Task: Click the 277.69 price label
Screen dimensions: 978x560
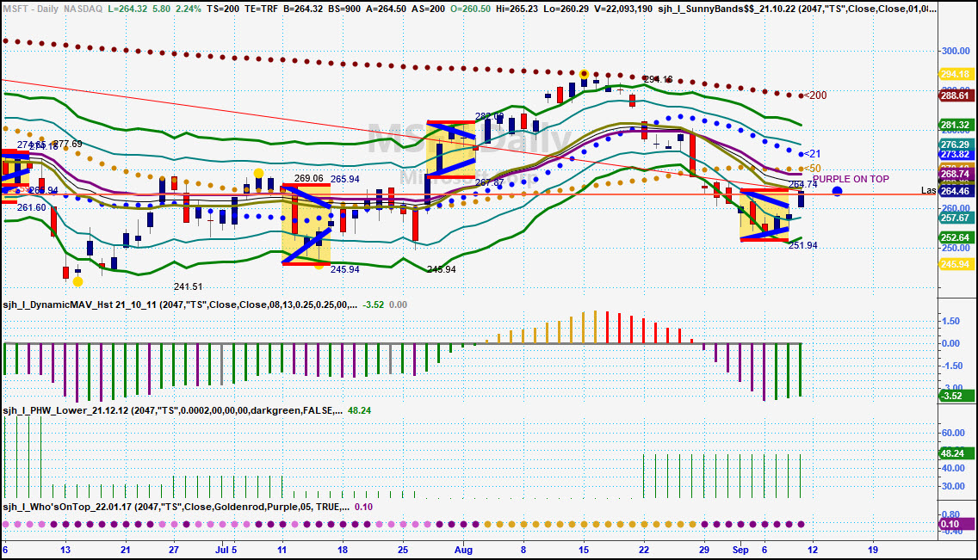Action: tap(67, 144)
